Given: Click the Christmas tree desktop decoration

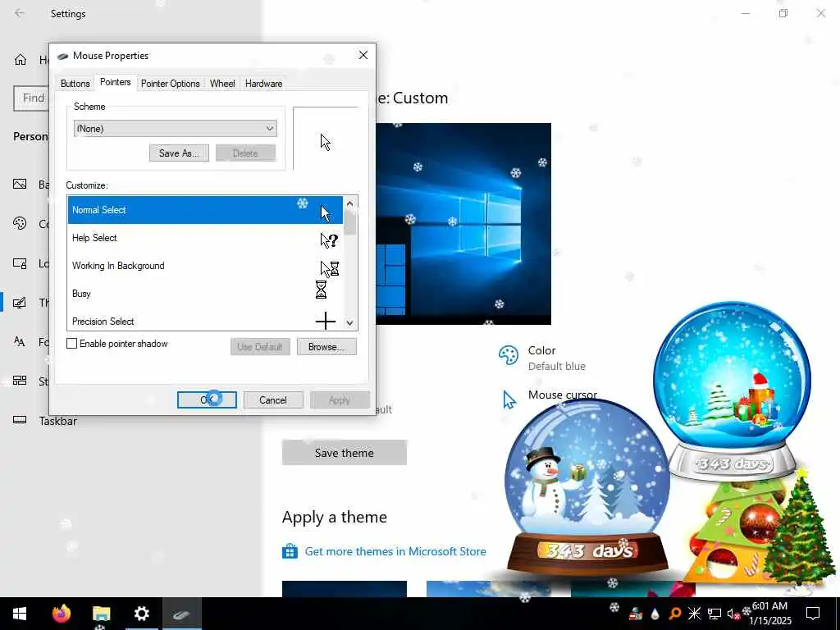Looking at the screenshot, I should 799,531.
